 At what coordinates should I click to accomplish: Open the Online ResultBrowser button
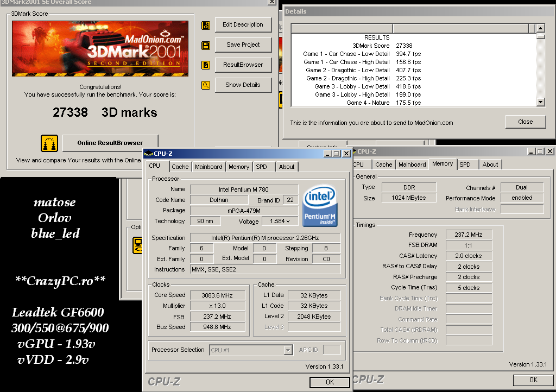tap(110, 143)
